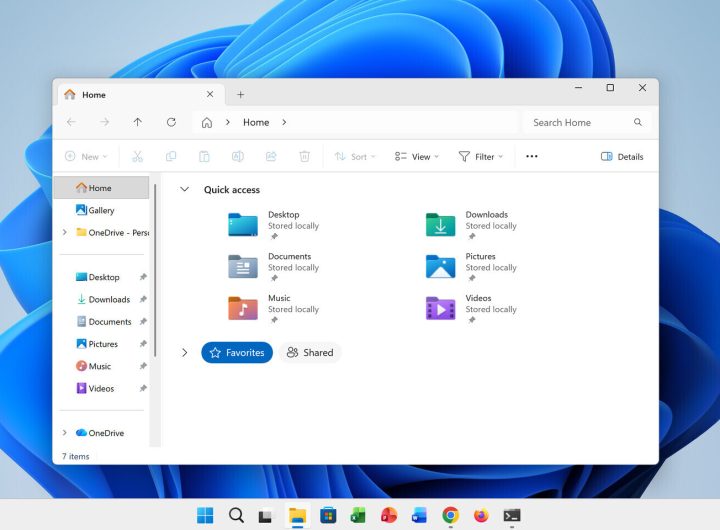Click the Cut scissors icon in toolbar
The height and width of the screenshot is (530, 720).
coord(138,156)
